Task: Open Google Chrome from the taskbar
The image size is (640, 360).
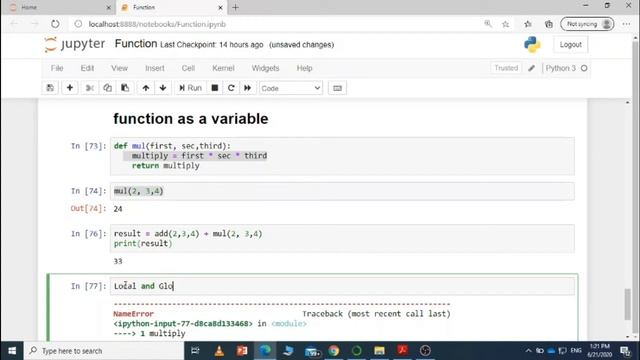Action: [x=334, y=351]
